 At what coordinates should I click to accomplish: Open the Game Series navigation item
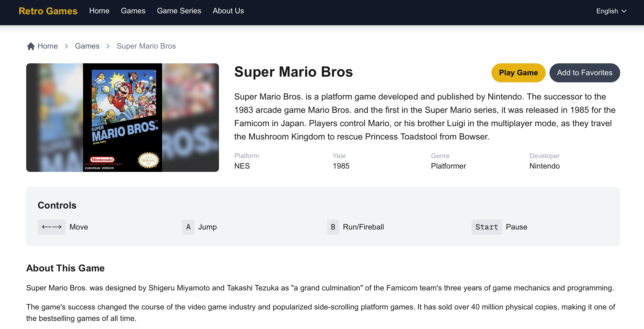(179, 11)
